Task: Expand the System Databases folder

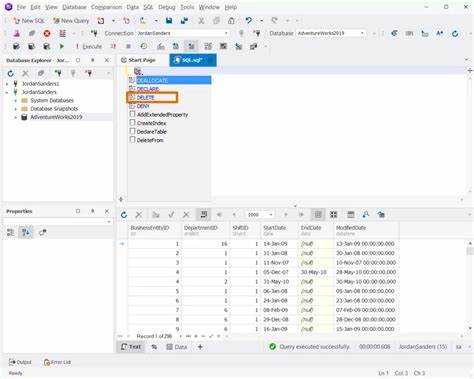Action: pos(15,100)
